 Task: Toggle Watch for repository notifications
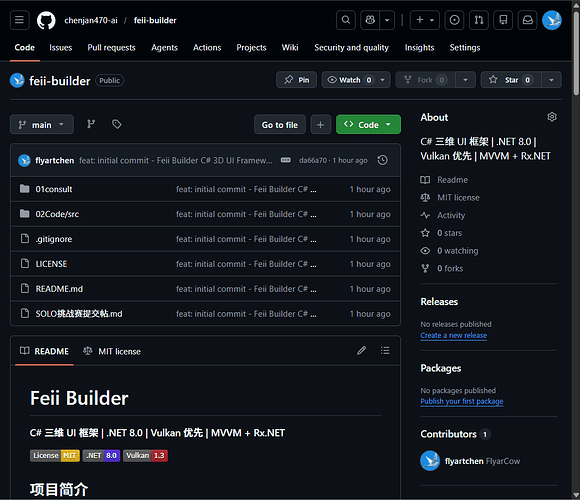pos(350,80)
